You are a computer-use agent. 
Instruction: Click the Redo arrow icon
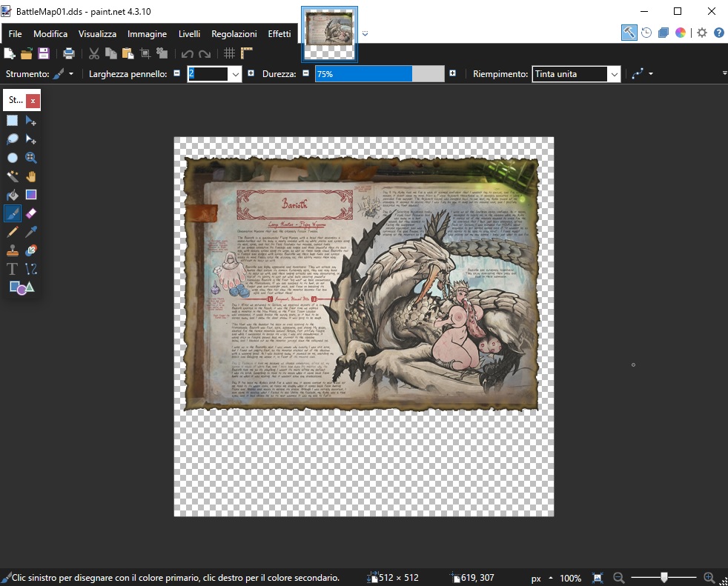pyautogui.click(x=205, y=54)
